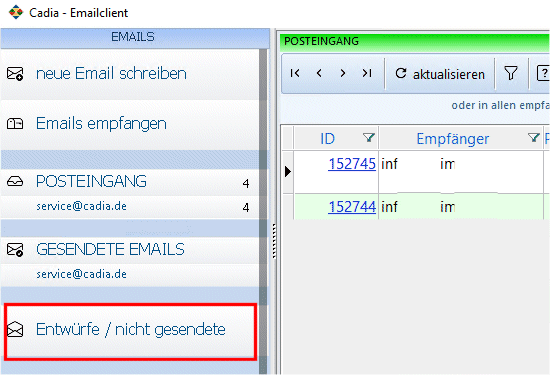This screenshot has height=375, width=550.
Task: Jump to first record navigation icon
Action: point(295,73)
